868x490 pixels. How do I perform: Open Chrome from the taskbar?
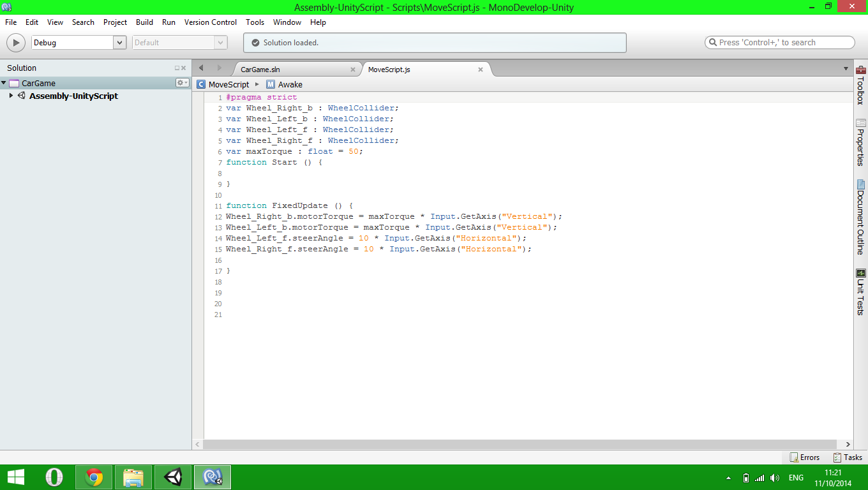click(94, 477)
